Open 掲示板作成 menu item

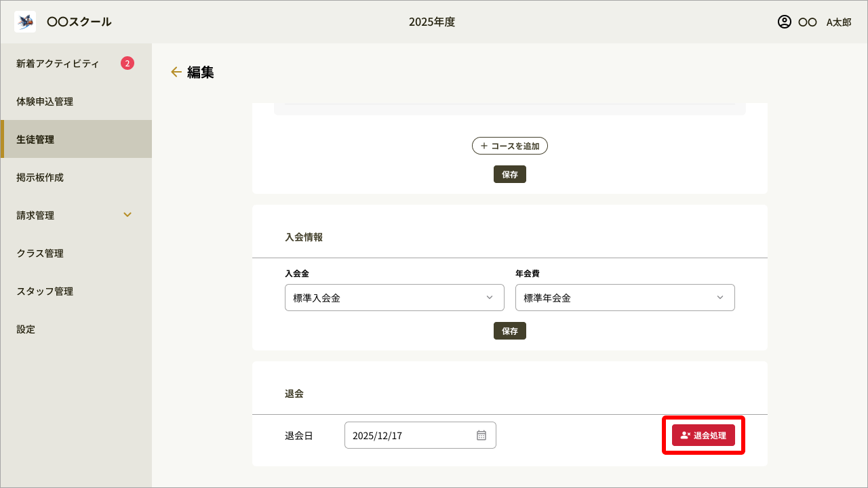(40, 178)
